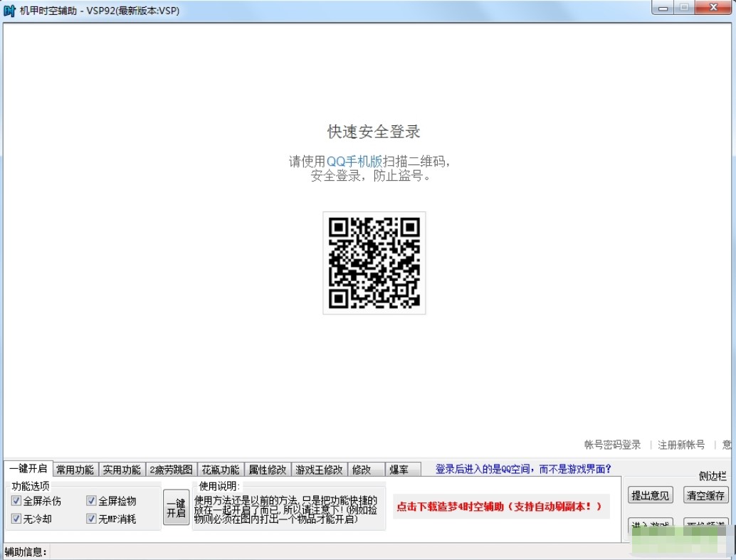Select the 爆率 tab
Screen dimensions: 736x560
tap(398, 470)
